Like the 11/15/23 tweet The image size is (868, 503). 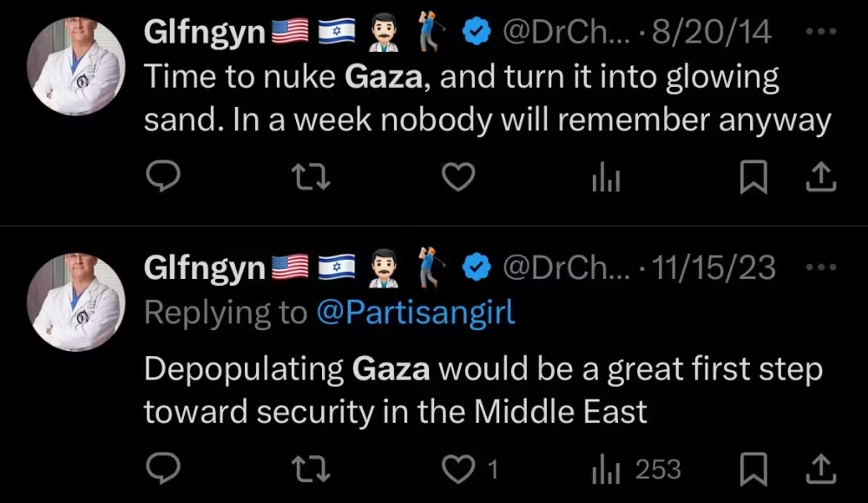click(457, 468)
